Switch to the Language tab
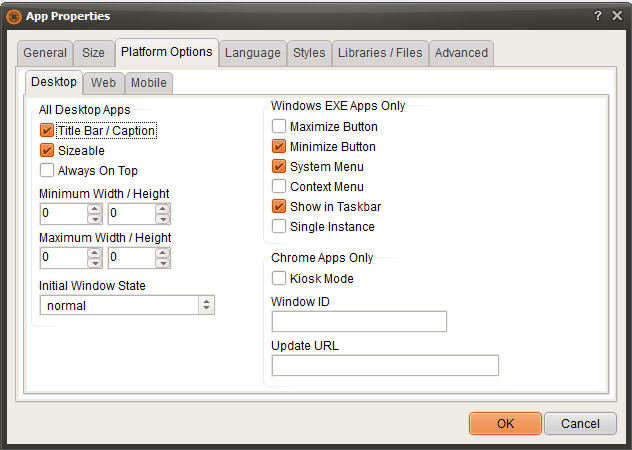Viewport: 632px width, 450px height. tap(252, 53)
